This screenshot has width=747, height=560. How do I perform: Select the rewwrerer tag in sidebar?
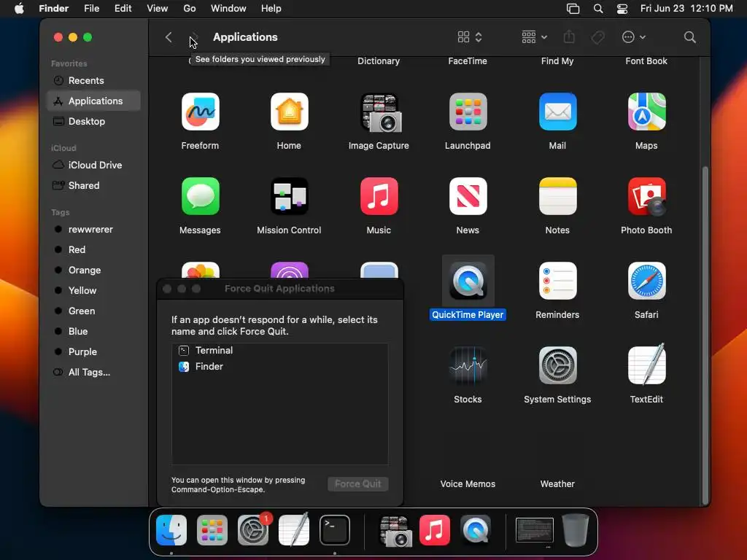pyautogui.click(x=93, y=230)
